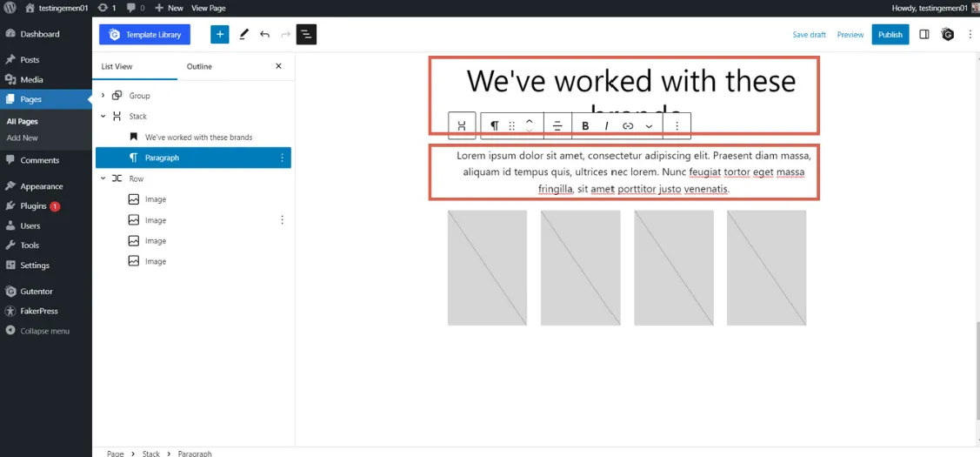Open FakerPress in sidebar
Screen dimensions: 980x457
(x=45, y=311)
